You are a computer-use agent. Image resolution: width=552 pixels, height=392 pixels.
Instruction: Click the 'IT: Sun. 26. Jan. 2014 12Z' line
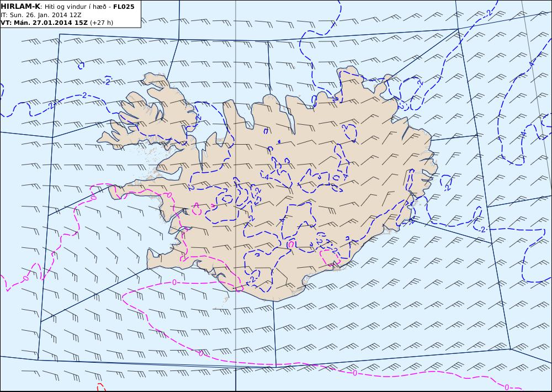coord(41,15)
